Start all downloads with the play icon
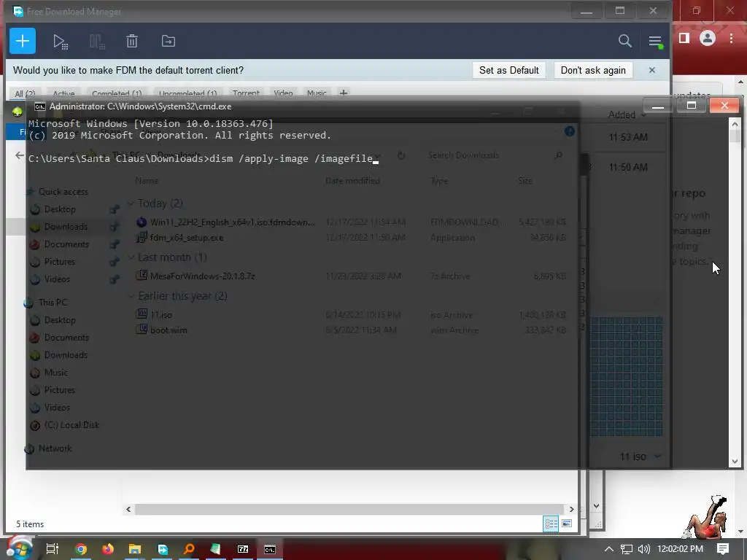The image size is (747, 560). [60, 42]
